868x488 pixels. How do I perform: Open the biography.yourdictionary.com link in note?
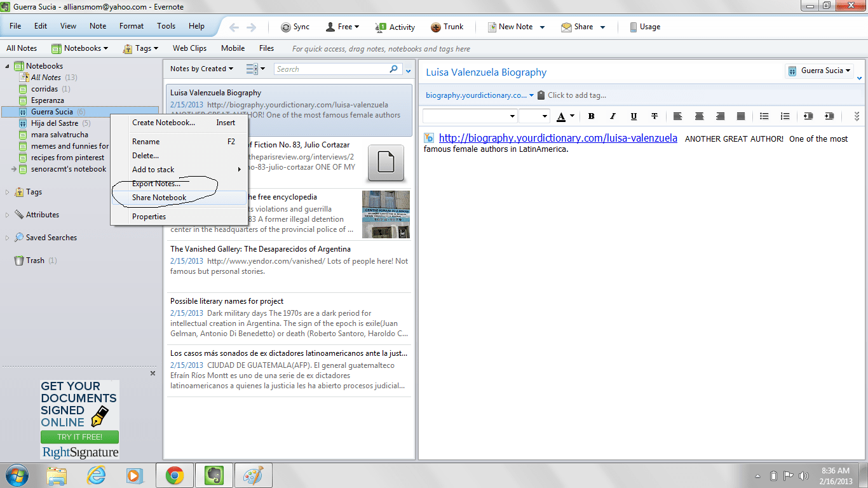point(558,138)
